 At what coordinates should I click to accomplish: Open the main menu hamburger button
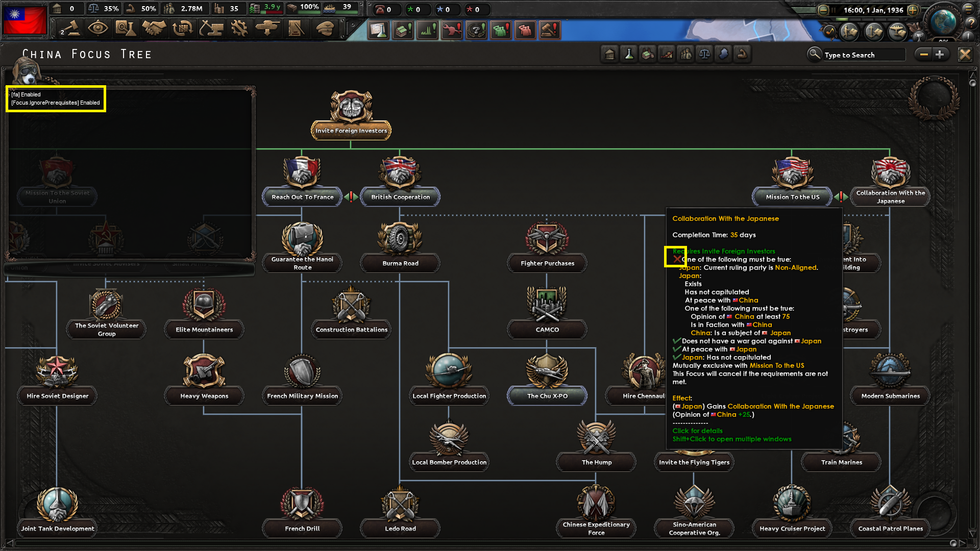click(x=968, y=9)
